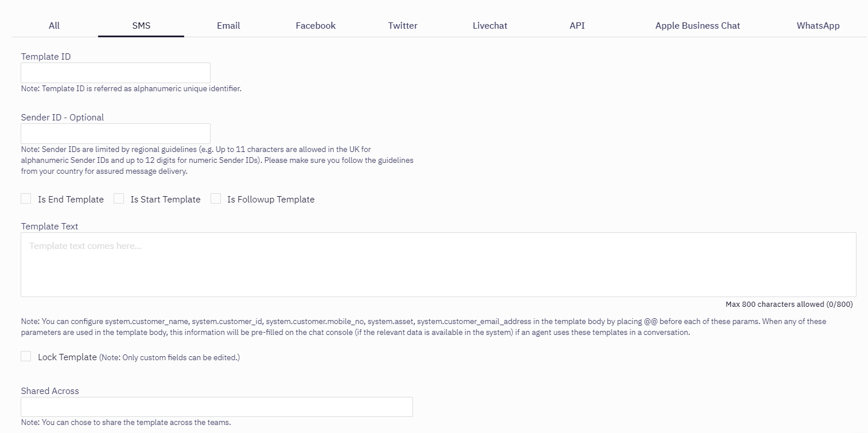Open the API tab
Viewport: 868px width, 433px height.
coord(577,26)
